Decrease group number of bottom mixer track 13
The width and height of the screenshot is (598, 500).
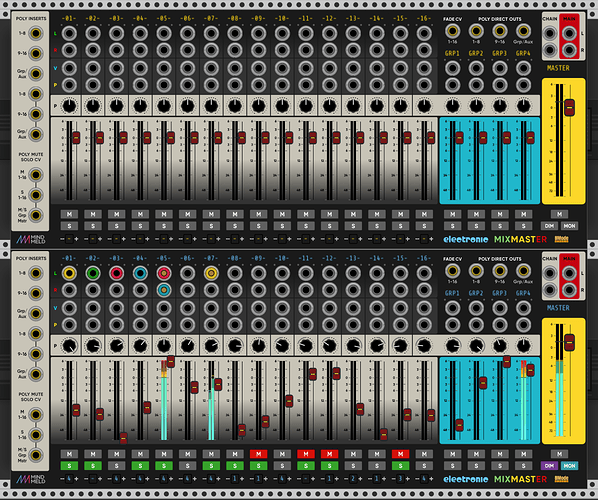coord(346,479)
